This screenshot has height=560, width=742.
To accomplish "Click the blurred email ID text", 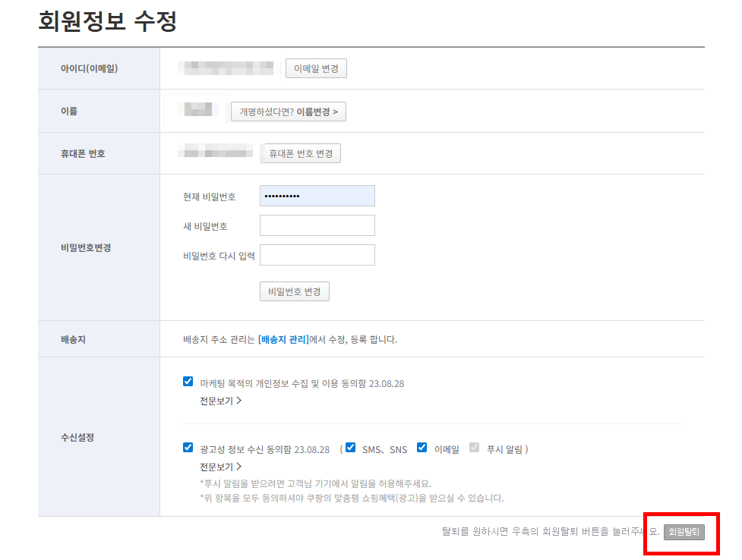I will click(225, 68).
